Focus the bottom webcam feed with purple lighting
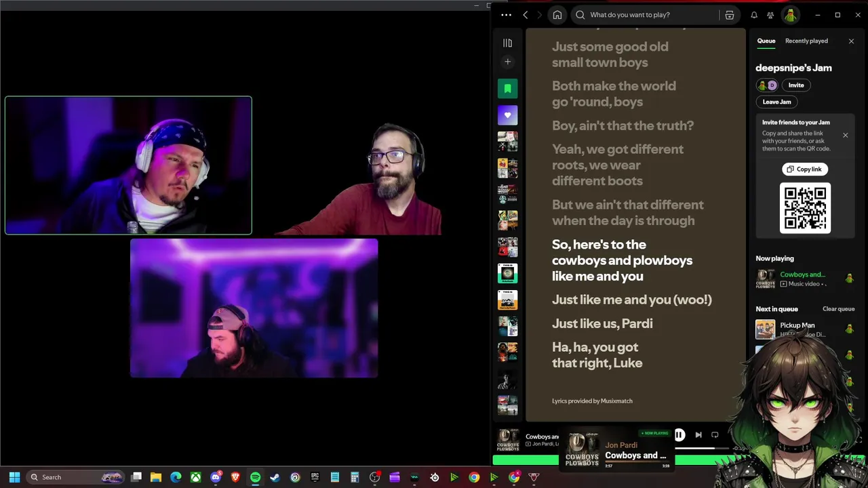Screen dimensions: 868x488 254,308
